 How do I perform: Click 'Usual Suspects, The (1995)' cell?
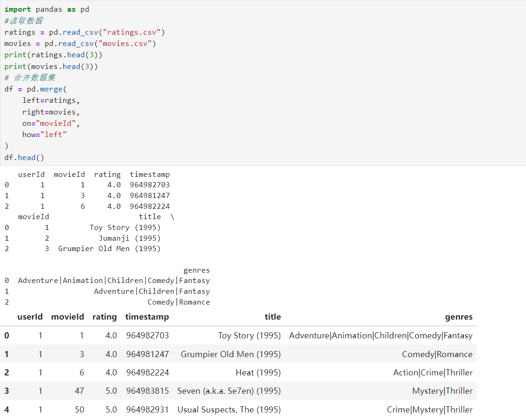[229, 410]
